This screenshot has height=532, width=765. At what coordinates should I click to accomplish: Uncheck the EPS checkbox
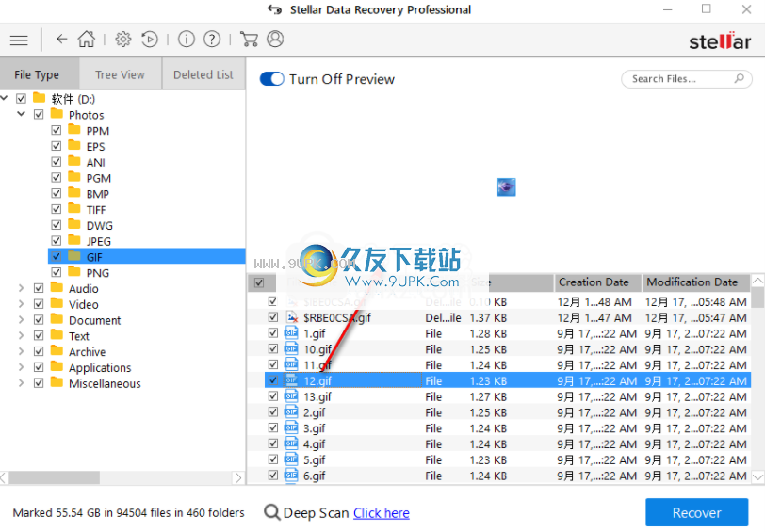pyautogui.click(x=57, y=146)
